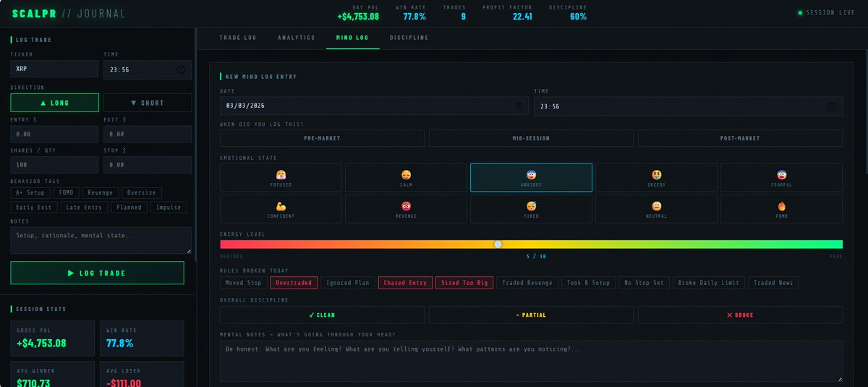Click the Mental Notes text area
The height and width of the screenshot is (387, 868).
coord(531,361)
